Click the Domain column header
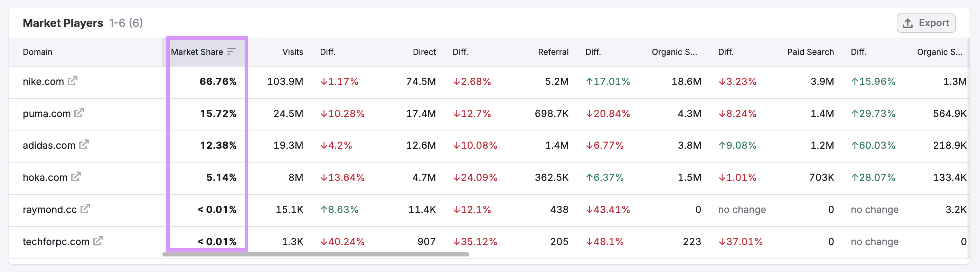This screenshot has height=272, width=980. pyautogui.click(x=38, y=52)
